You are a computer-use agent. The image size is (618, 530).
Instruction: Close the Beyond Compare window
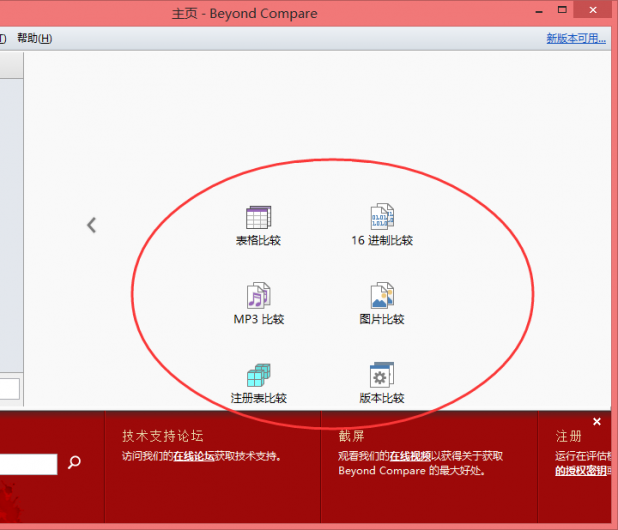(x=593, y=10)
